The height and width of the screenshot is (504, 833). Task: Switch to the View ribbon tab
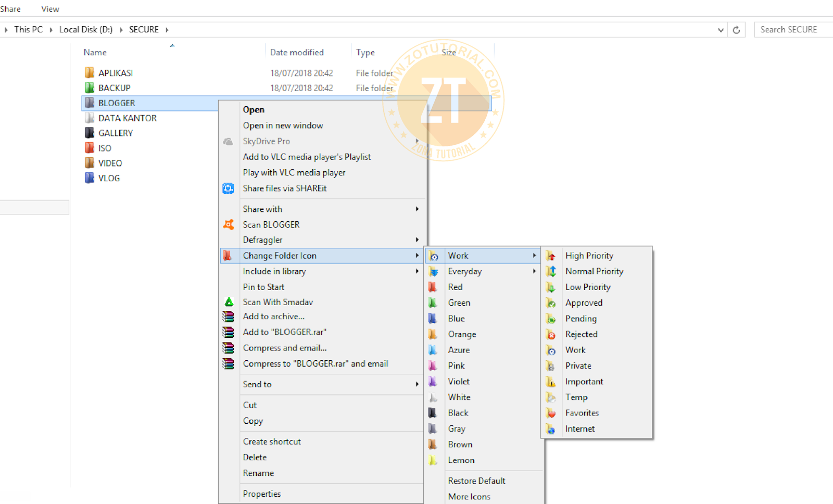pos(49,8)
